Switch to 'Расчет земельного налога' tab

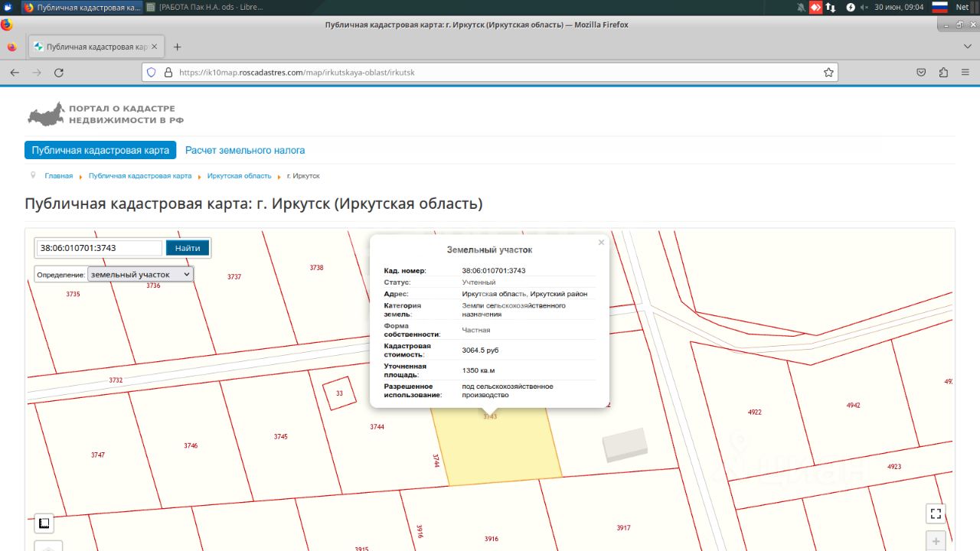(245, 151)
